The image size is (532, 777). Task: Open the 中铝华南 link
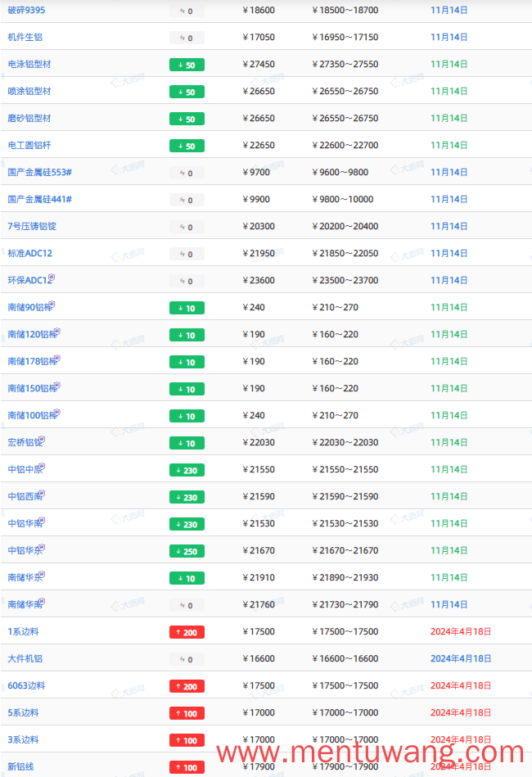[x=25, y=523]
